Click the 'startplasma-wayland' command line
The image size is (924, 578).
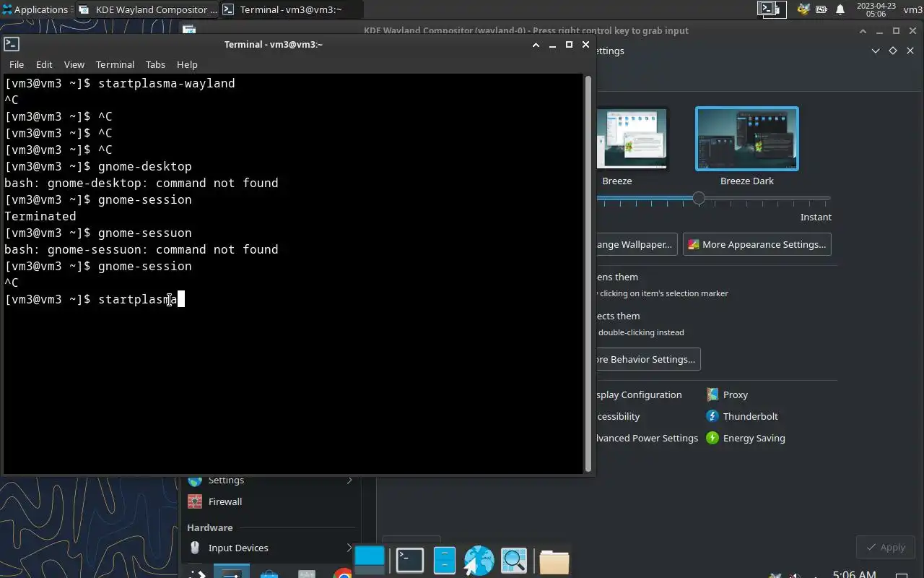click(x=120, y=83)
